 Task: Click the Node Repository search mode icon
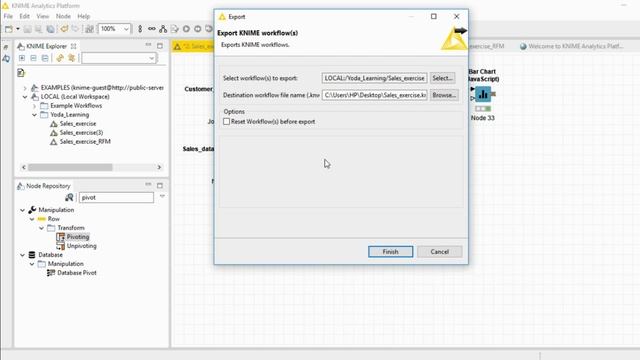(x=69, y=198)
